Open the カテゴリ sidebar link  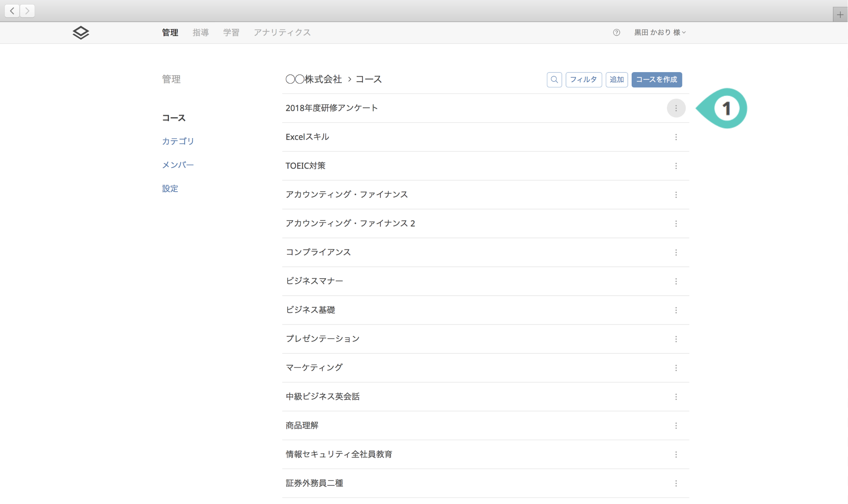[x=178, y=141]
